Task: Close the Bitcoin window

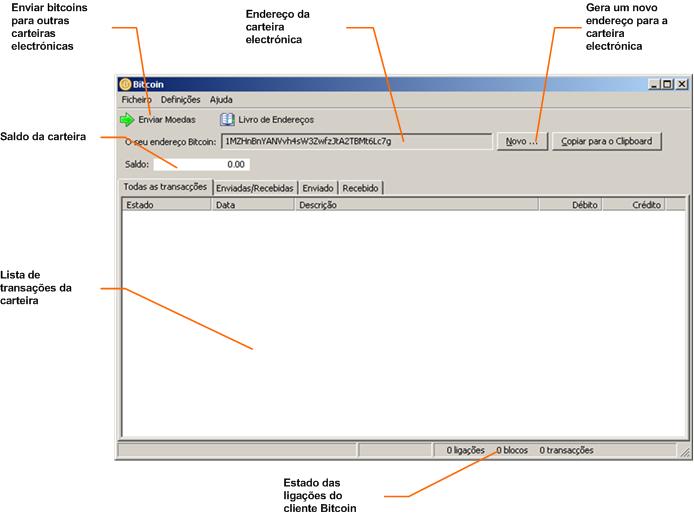Action: tap(682, 84)
